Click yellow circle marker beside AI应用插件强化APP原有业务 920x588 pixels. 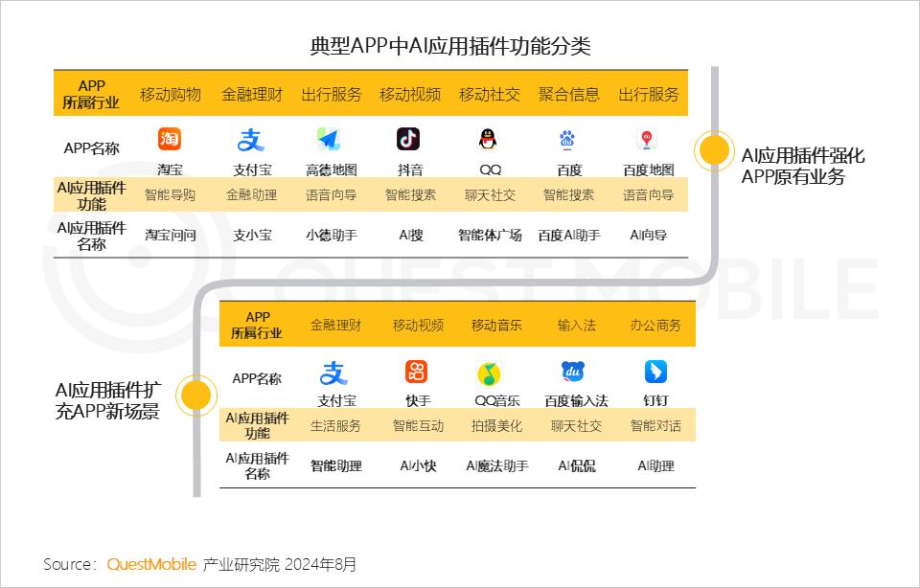pyautogui.click(x=714, y=151)
